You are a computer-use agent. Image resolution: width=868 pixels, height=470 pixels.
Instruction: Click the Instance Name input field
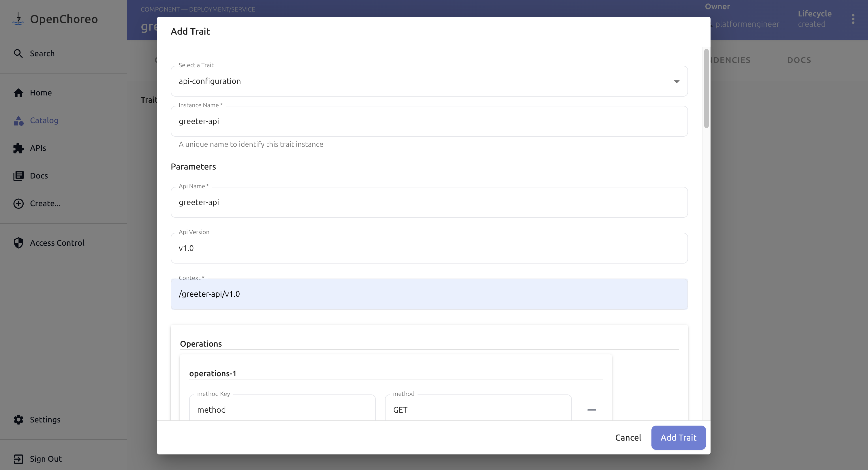pyautogui.click(x=429, y=121)
